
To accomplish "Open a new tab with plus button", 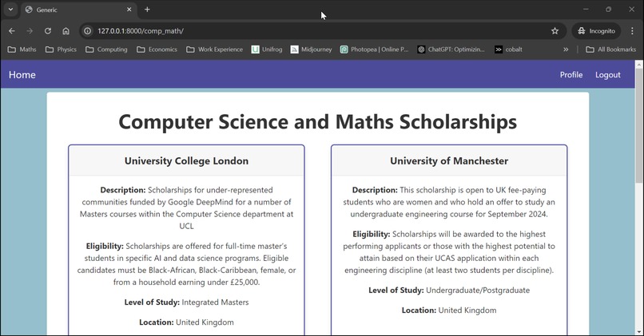I will (x=147, y=10).
